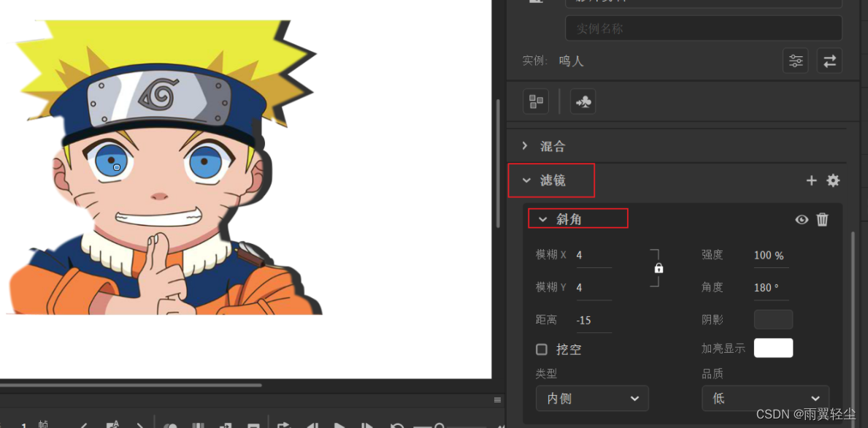Edit the 强度 value 100 %
The height and width of the screenshot is (428, 868).
[771, 255]
